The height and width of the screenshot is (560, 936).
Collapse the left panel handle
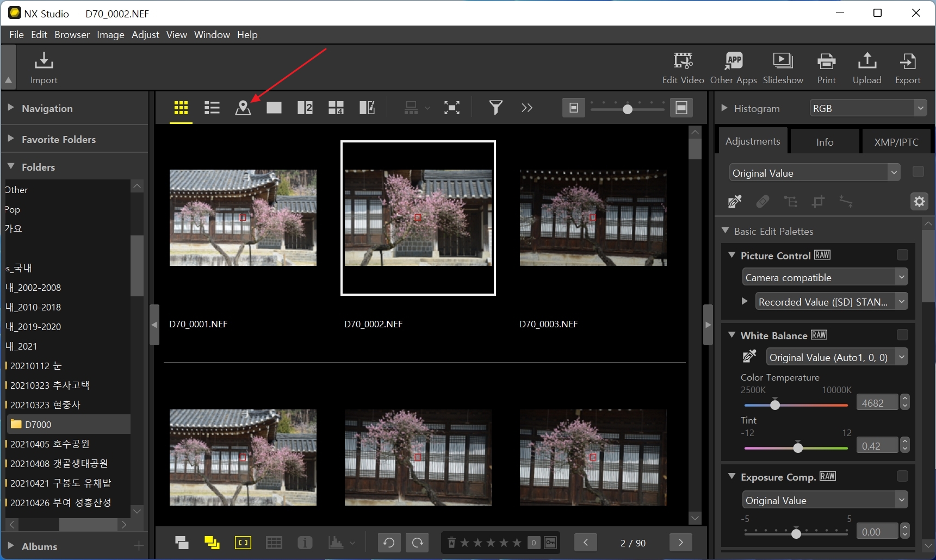coord(154,325)
